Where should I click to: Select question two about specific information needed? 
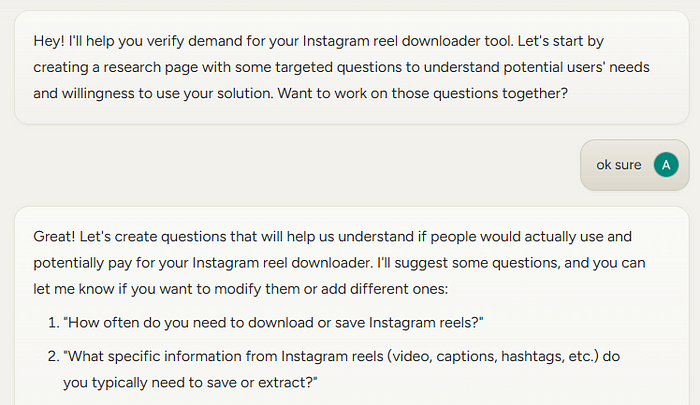coord(342,369)
